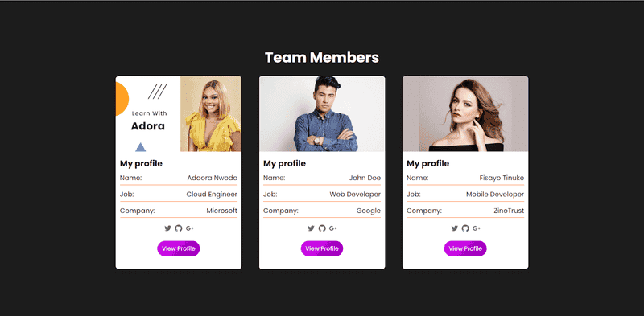Open Adaora Nwodo's Twitter icon
This screenshot has width=644, height=316.
(167, 228)
